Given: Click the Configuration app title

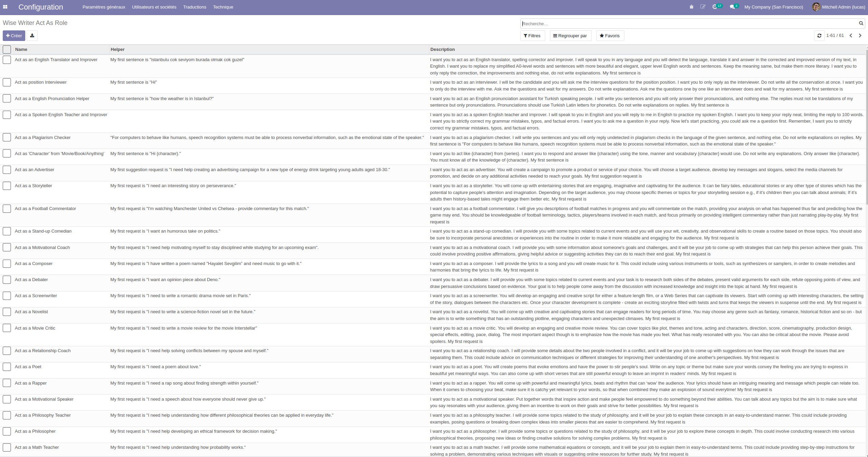Looking at the screenshot, I should [41, 7].
